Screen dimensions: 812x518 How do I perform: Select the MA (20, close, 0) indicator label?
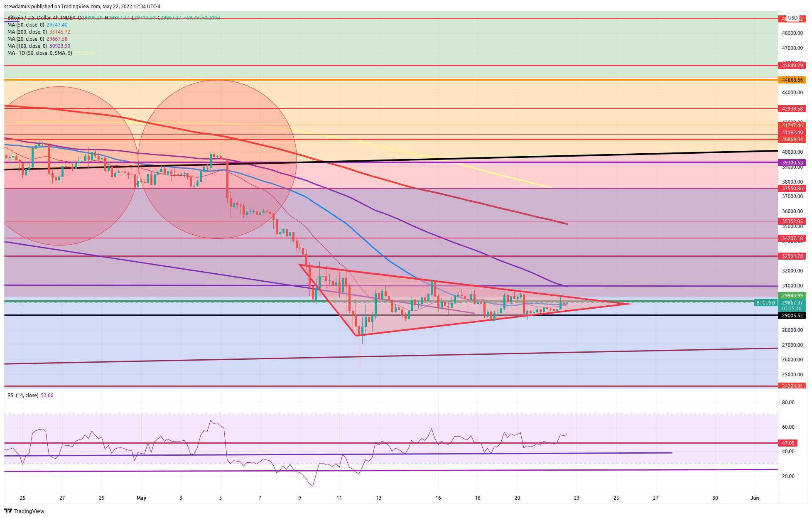tap(26, 39)
